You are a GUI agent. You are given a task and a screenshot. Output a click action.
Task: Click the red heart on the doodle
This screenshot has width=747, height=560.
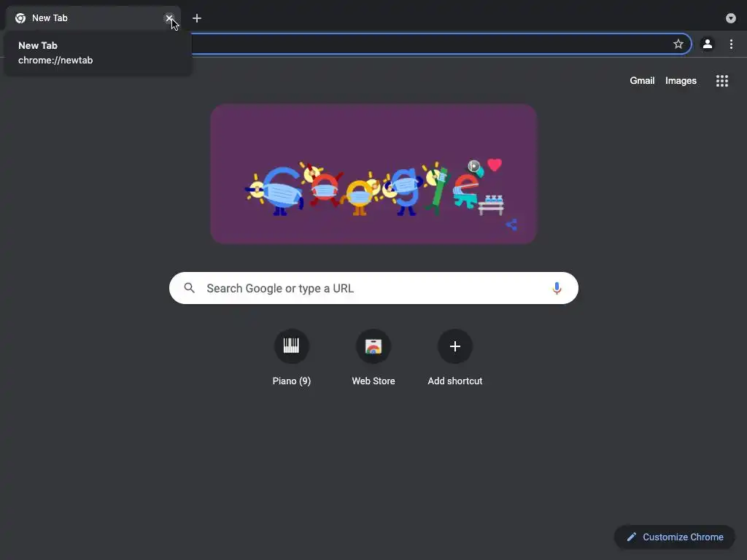(x=495, y=164)
